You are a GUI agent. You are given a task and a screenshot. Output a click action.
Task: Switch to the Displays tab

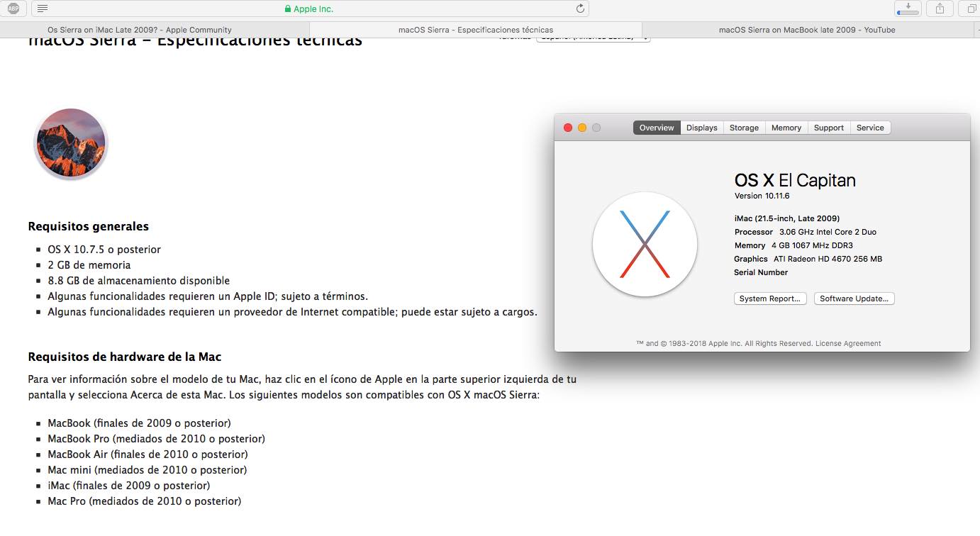(x=702, y=128)
